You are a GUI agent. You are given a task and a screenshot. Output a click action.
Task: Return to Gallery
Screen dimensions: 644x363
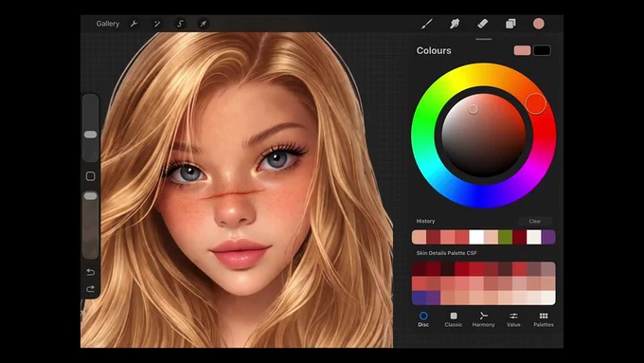108,24
